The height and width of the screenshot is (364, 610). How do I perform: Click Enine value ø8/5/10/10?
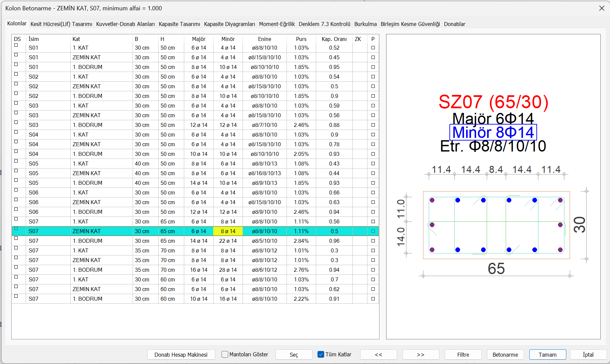(x=265, y=241)
